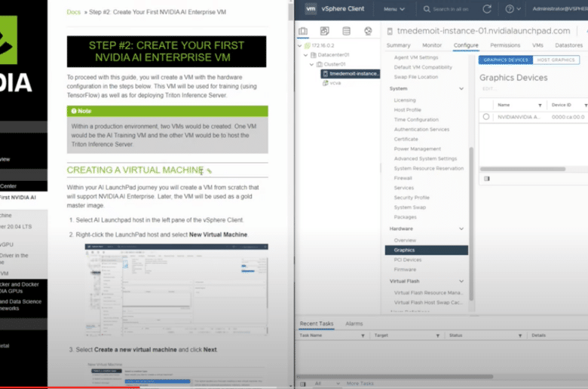
Task: Open the All tasks filter dropdown
Action: pos(327,384)
